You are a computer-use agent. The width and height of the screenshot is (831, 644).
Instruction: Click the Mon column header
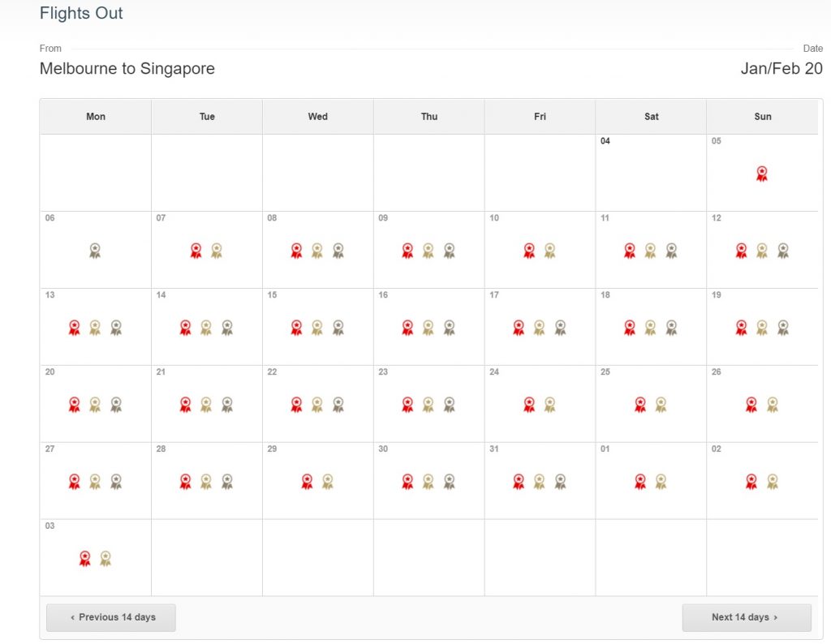click(x=96, y=117)
